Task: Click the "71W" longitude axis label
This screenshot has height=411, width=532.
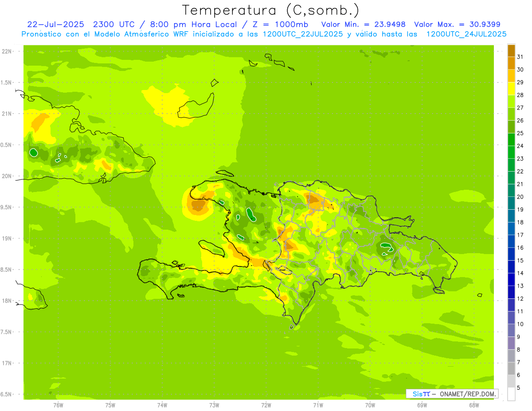Action: pyautogui.click(x=318, y=405)
